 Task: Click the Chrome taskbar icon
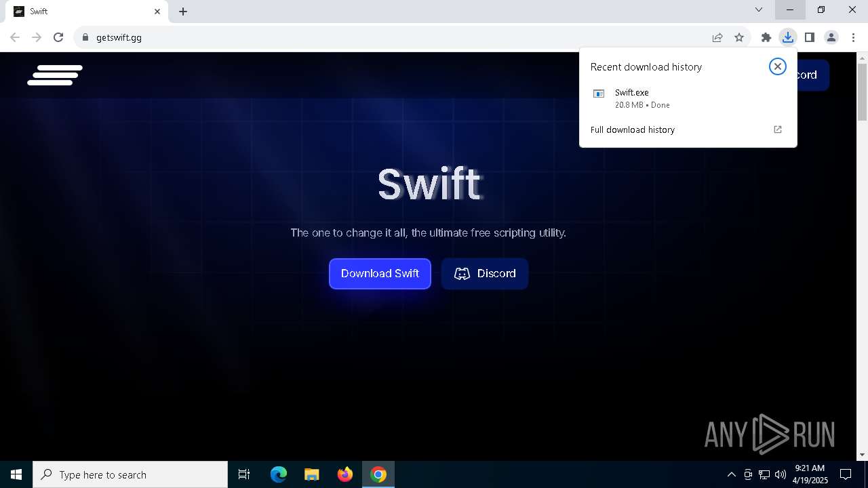(378, 474)
